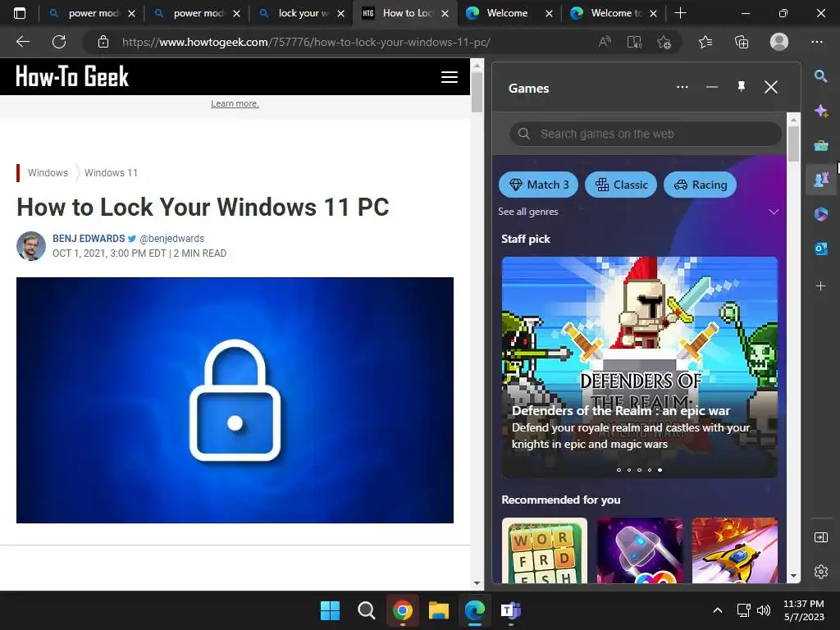The image size is (840, 630).
Task: Open the tab actions menu icon
Action: (x=20, y=13)
